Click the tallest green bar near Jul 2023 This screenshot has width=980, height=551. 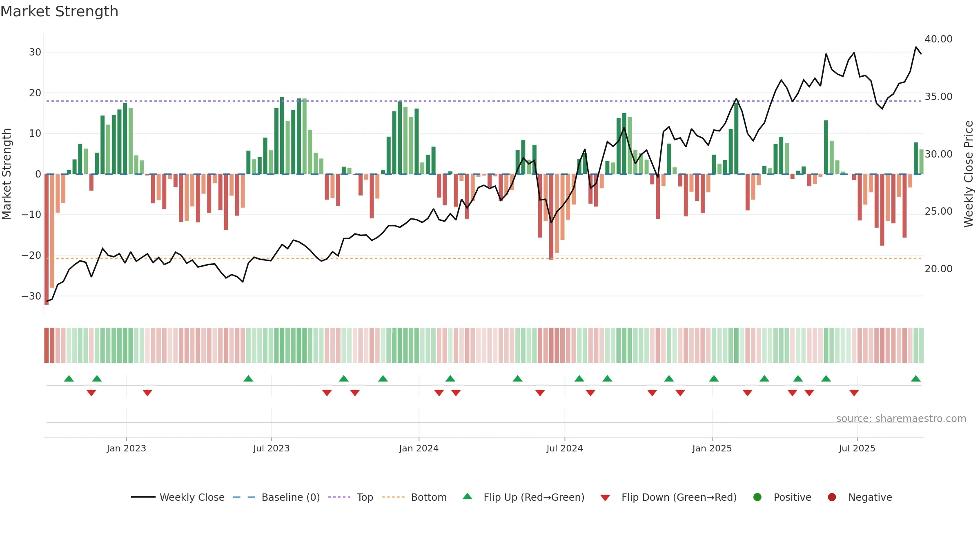pos(282,136)
